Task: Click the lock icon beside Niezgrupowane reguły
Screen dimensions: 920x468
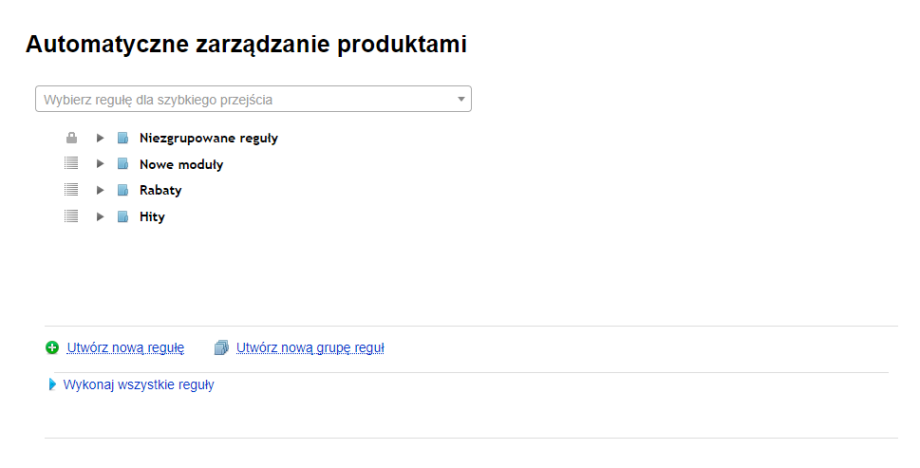Action: point(71,138)
